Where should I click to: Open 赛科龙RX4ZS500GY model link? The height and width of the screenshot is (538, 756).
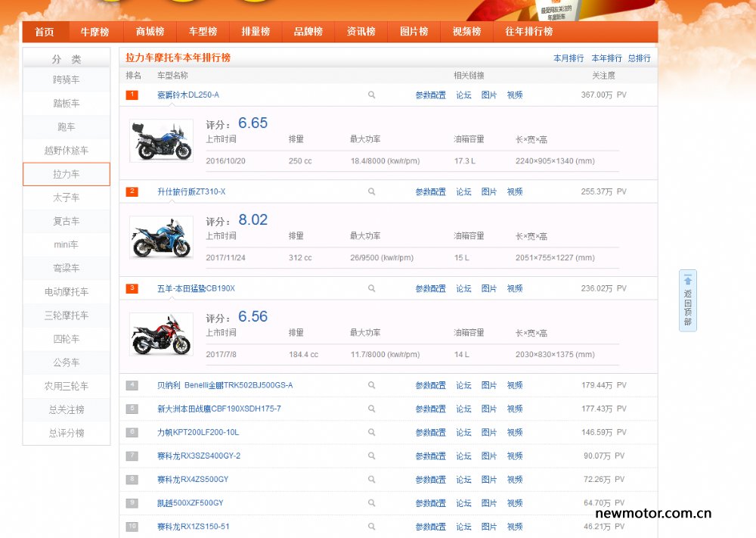point(193,480)
